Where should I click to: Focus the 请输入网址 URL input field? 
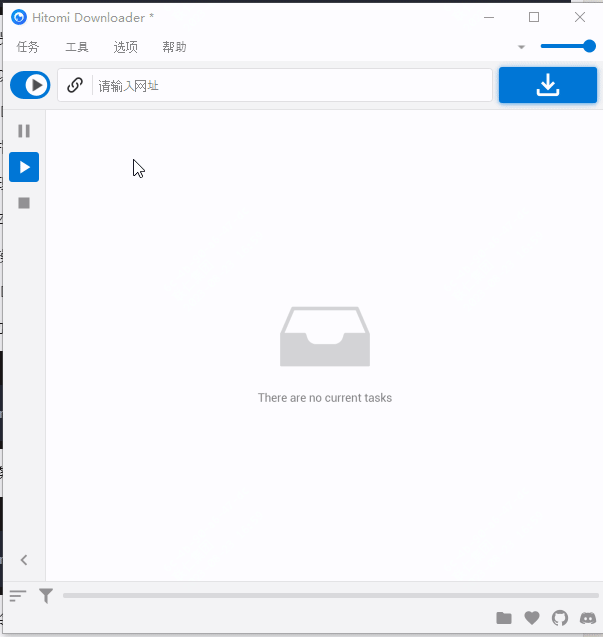click(x=290, y=86)
